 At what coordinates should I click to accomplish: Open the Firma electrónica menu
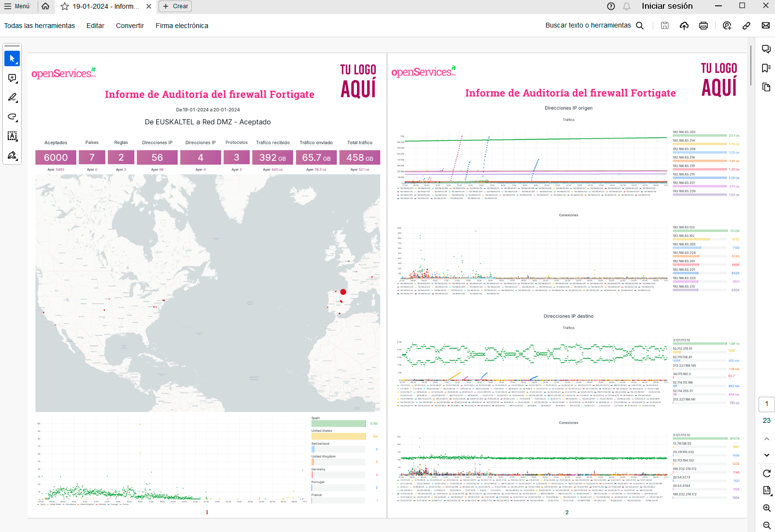pos(182,26)
